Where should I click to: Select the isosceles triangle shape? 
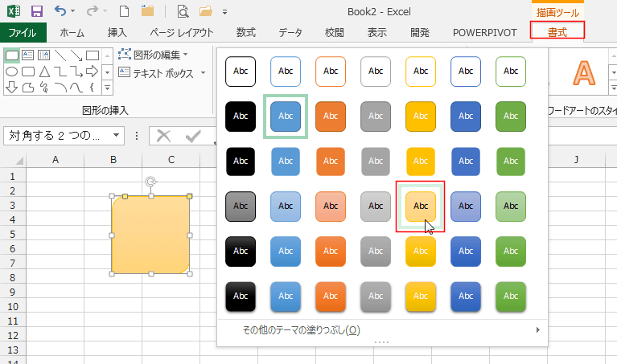click(x=44, y=72)
